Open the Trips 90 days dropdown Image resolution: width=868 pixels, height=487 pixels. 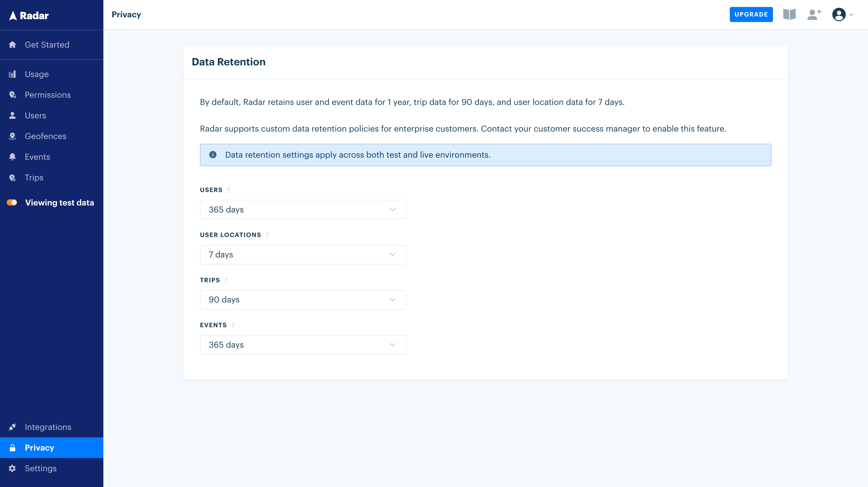[303, 300]
